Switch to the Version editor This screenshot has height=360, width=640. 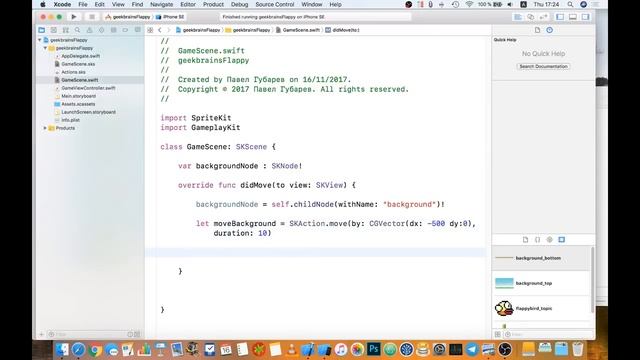(x=543, y=17)
